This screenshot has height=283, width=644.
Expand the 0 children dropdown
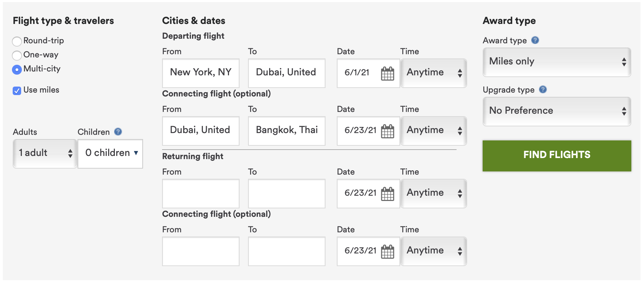pos(110,153)
